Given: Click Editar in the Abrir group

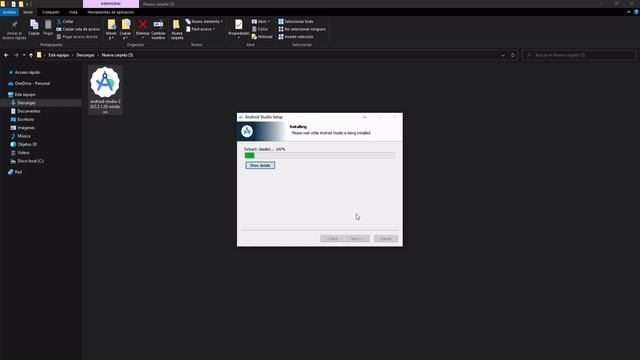Looking at the screenshot, I should pyautogui.click(x=260, y=29).
